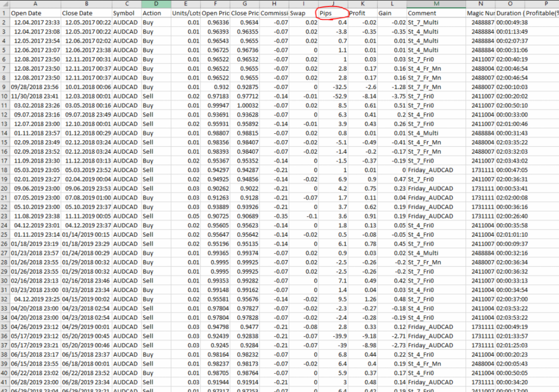The width and height of the screenshot is (559, 392).
Task: Click 'Sell' in row 23
Action: point(148,216)
